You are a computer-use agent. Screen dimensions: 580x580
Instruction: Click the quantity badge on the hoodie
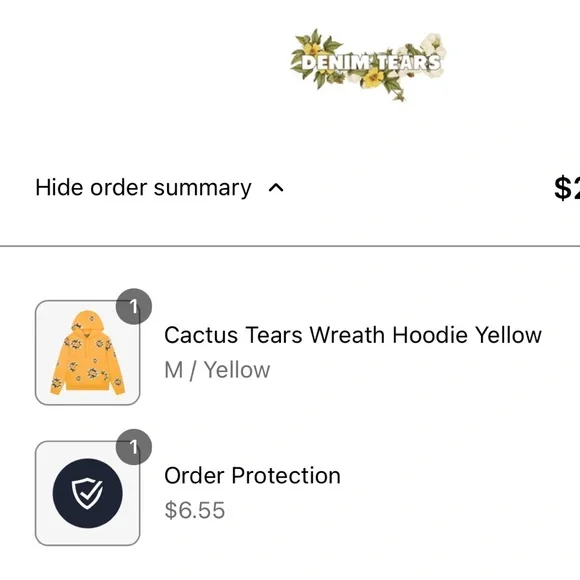[134, 306]
